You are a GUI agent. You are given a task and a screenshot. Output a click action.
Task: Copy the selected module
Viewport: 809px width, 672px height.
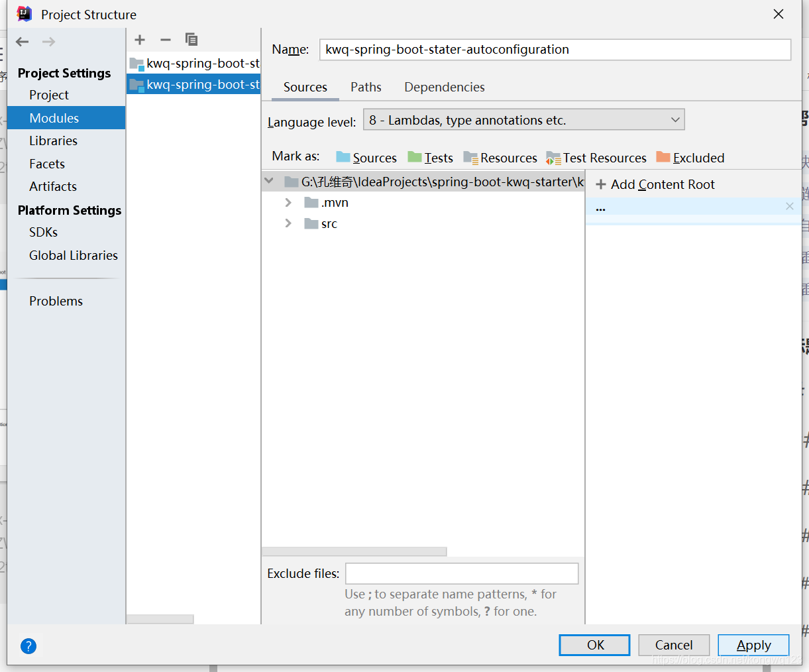click(x=191, y=40)
